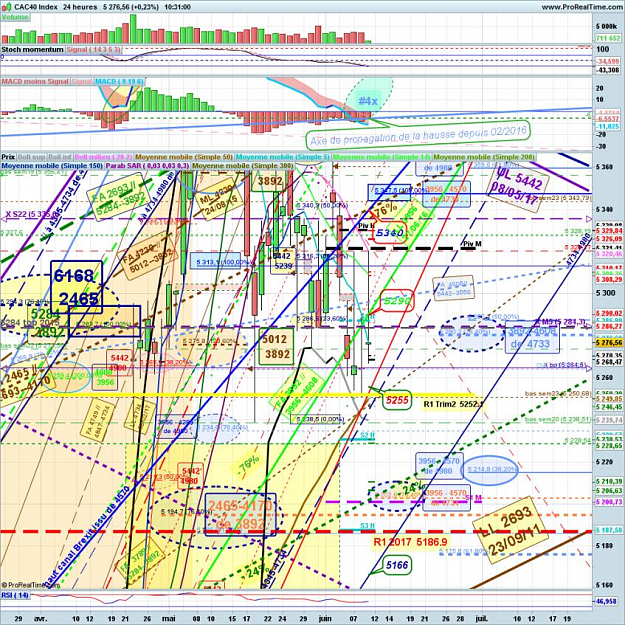
Task: Click Moyenne mobile (Simple 14) label
Action: pos(382,157)
